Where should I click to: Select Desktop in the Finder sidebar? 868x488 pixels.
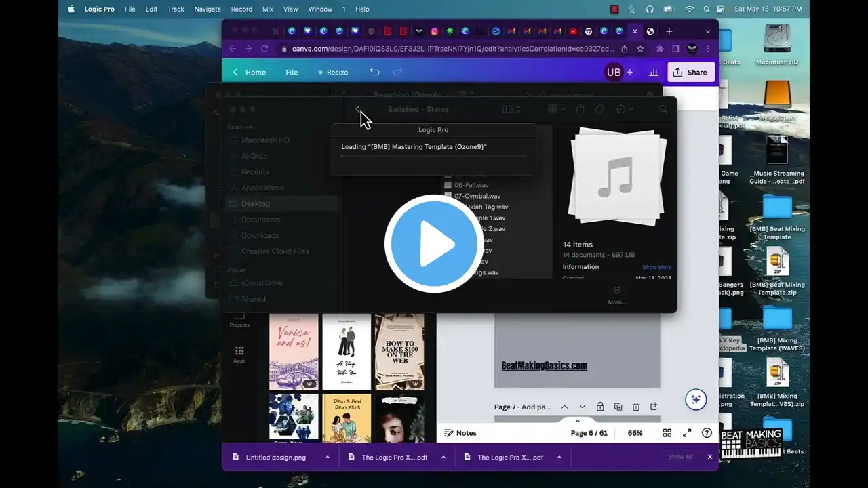click(281, 203)
